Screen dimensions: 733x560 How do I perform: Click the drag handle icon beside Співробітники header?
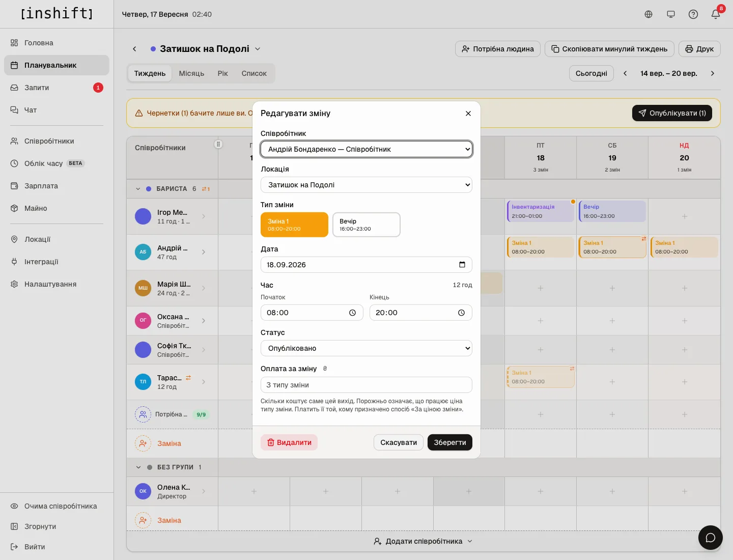218,144
